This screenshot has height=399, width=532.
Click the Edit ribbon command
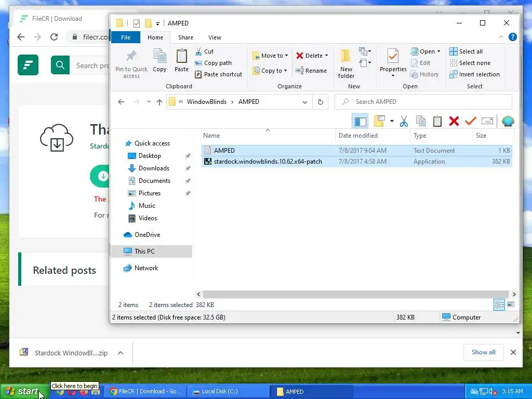pyautogui.click(x=421, y=63)
